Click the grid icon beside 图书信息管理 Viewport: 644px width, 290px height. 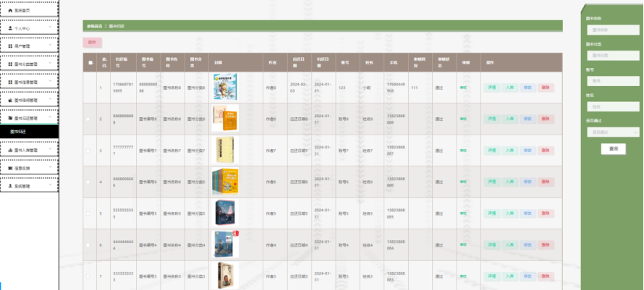pyautogui.click(x=10, y=82)
